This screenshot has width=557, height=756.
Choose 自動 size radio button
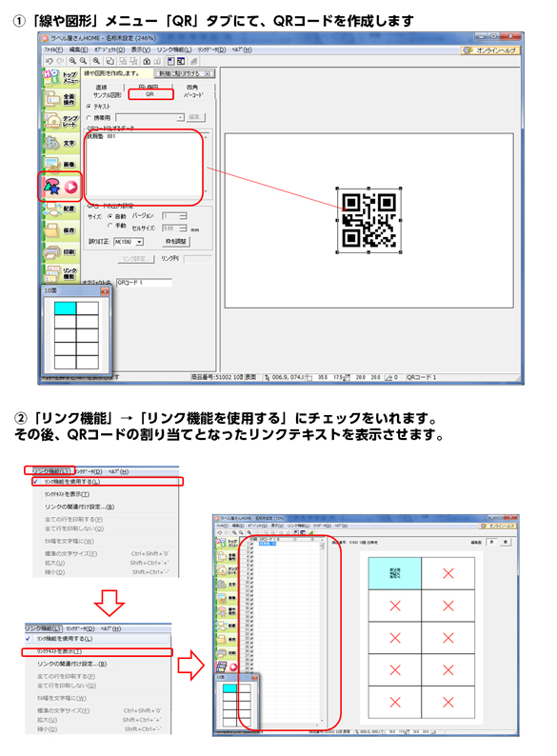110,216
